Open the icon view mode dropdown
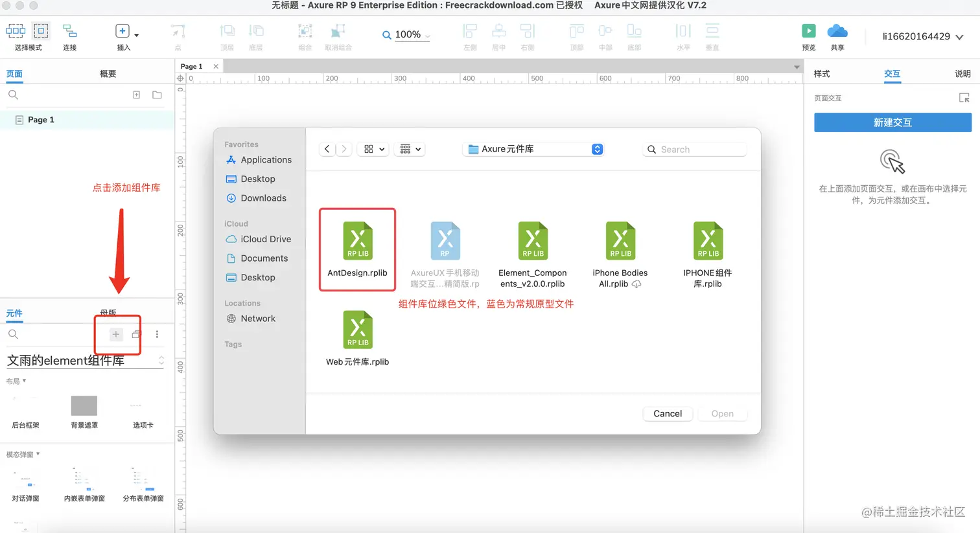The width and height of the screenshot is (980, 533). pos(374,149)
